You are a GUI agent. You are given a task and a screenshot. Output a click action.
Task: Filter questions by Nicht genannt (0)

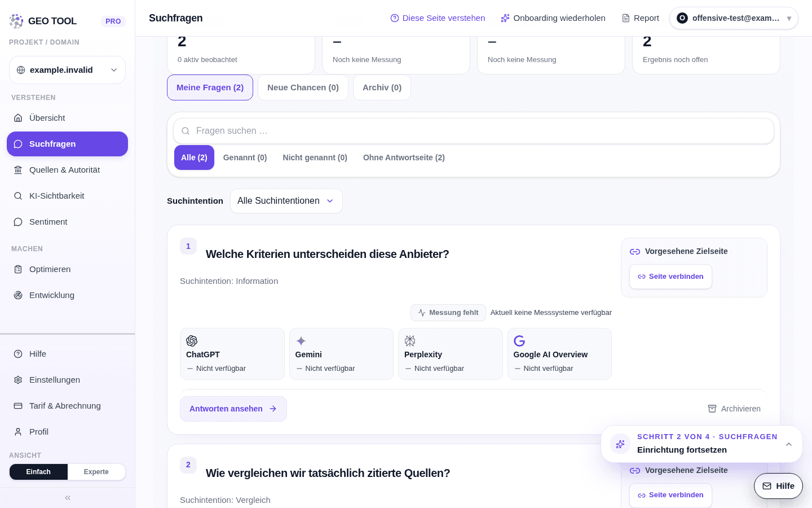[315, 157]
